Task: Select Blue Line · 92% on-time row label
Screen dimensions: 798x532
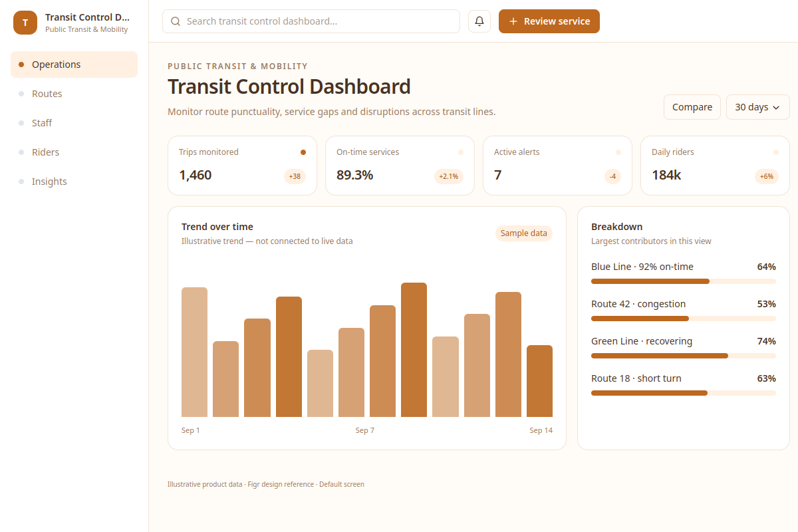Action: click(x=642, y=267)
